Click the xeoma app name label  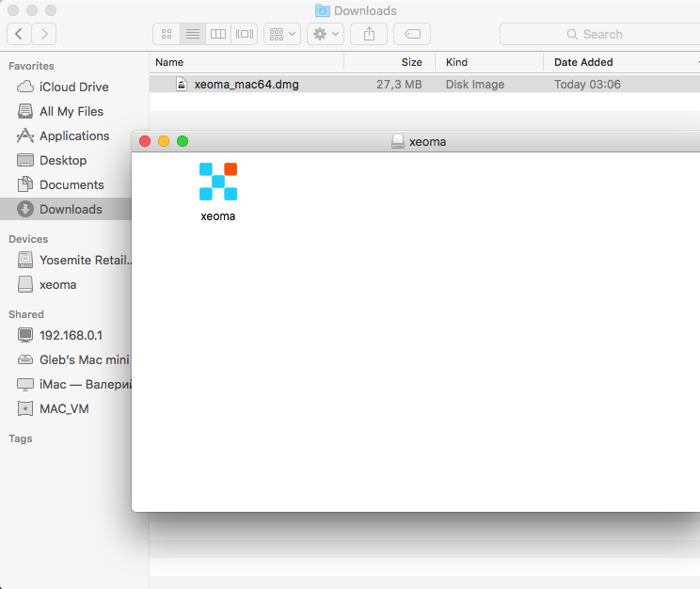(218, 216)
